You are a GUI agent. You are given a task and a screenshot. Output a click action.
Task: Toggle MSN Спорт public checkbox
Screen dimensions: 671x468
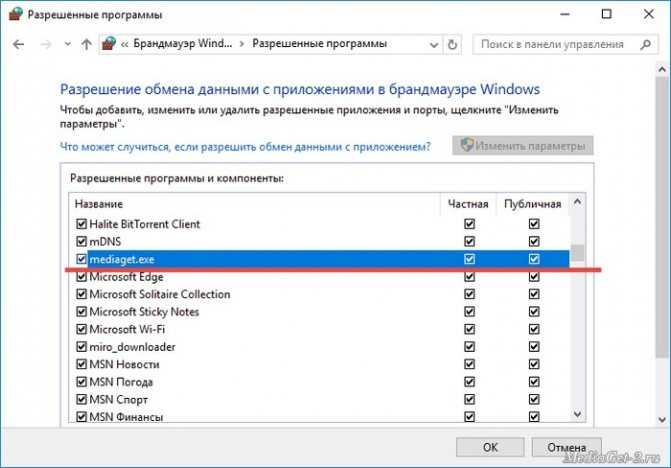[x=534, y=399]
